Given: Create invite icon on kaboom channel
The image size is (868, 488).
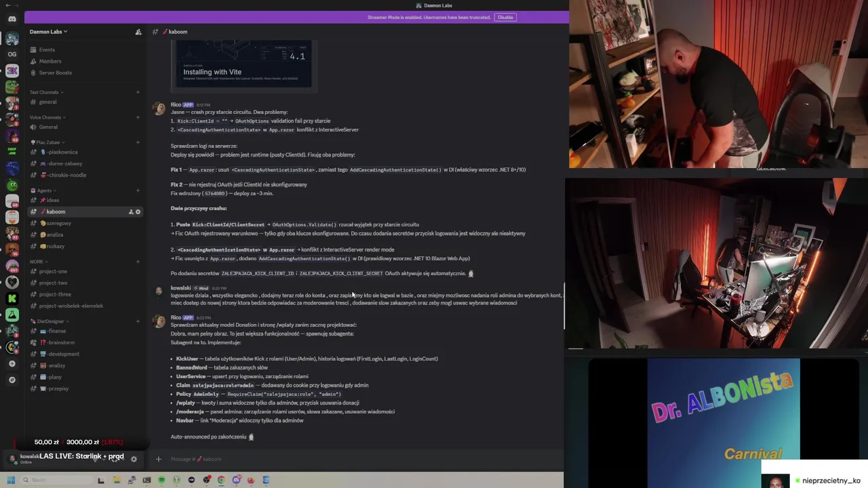Looking at the screenshot, I should point(131,212).
